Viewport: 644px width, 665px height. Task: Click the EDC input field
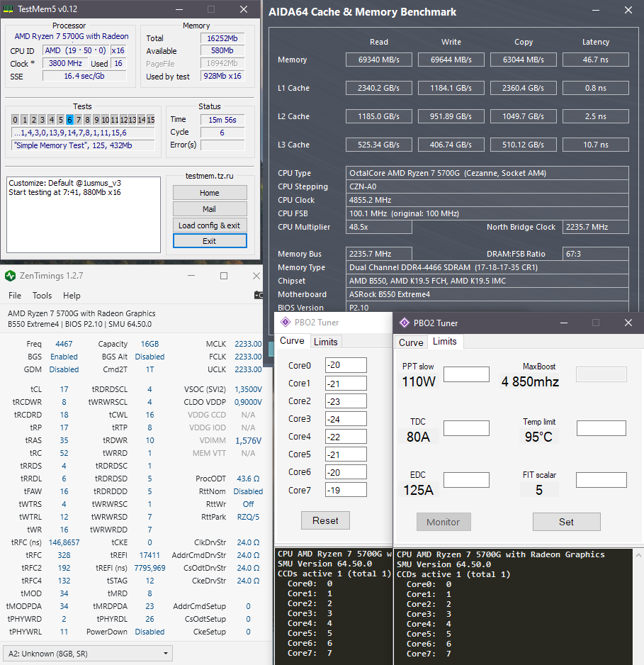(x=466, y=480)
